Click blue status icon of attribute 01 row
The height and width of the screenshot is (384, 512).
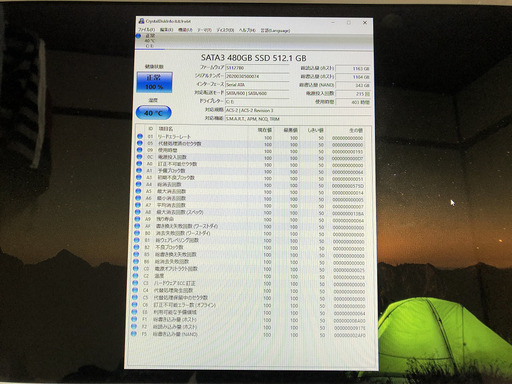pos(140,136)
